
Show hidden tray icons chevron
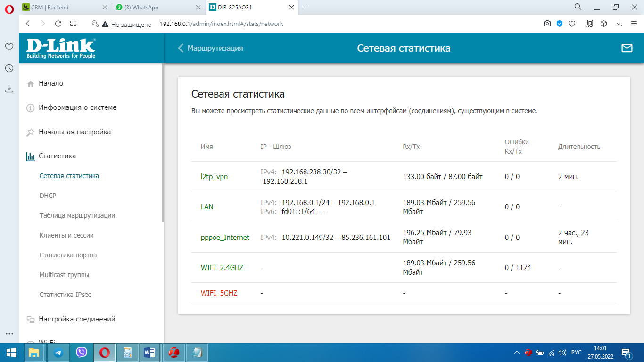(517, 353)
